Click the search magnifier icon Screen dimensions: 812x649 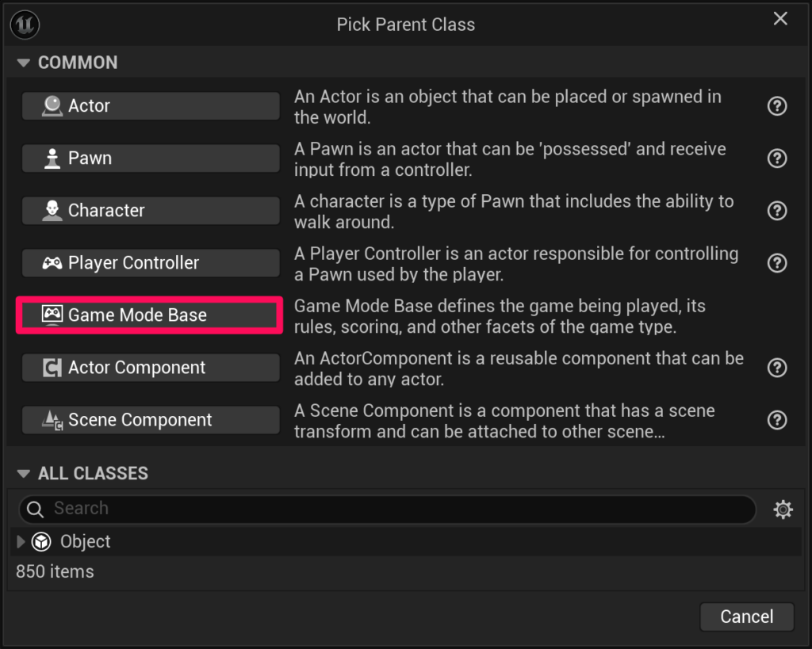(35, 510)
